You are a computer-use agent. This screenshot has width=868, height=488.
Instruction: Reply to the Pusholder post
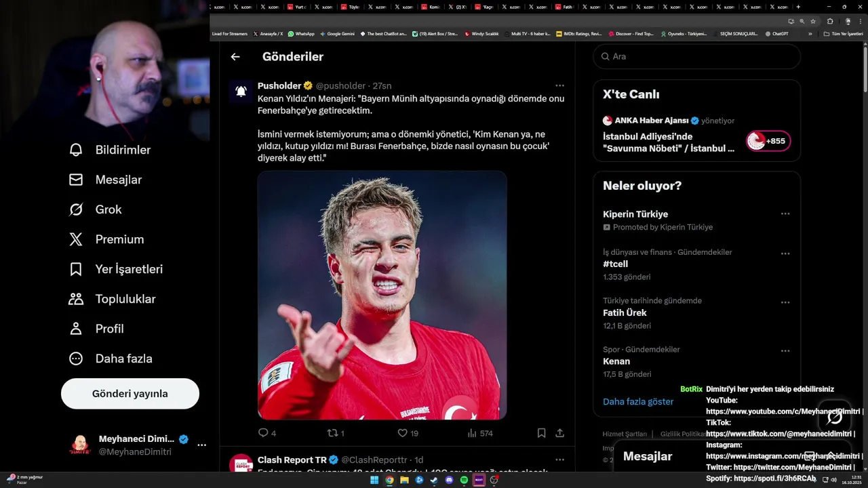coord(267,433)
